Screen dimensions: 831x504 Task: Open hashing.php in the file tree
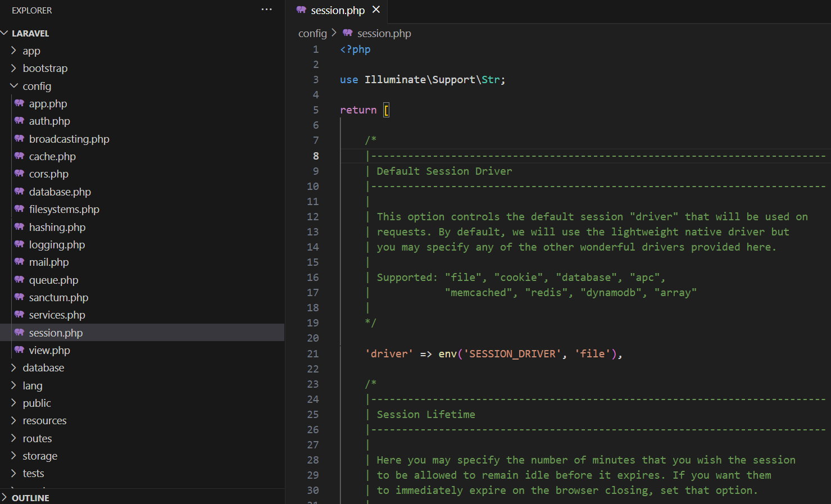coord(57,227)
